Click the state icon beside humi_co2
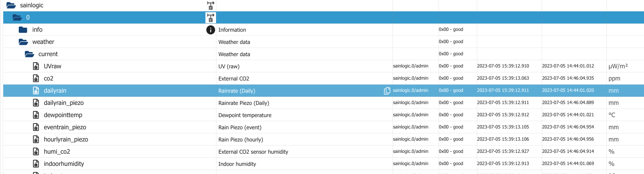 coord(36,152)
